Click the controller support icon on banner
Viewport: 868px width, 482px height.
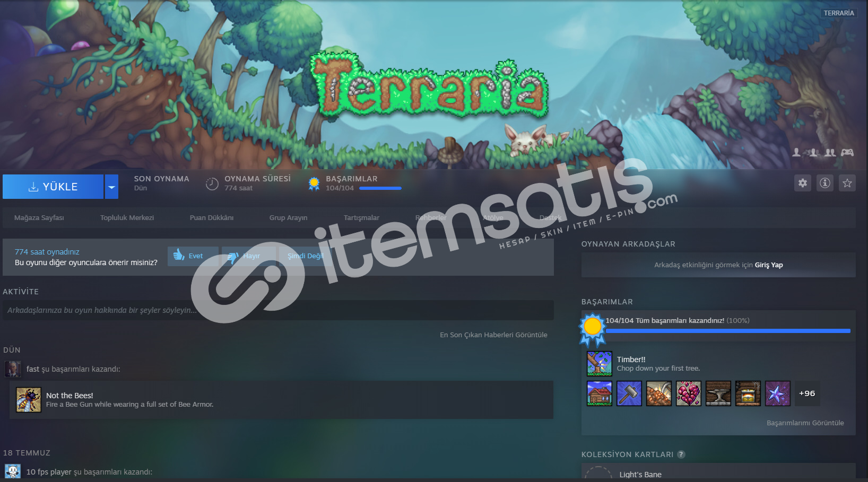click(847, 152)
